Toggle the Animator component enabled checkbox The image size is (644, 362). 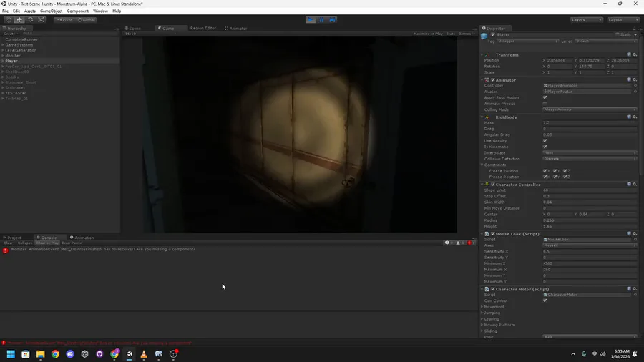coord(493,80)
